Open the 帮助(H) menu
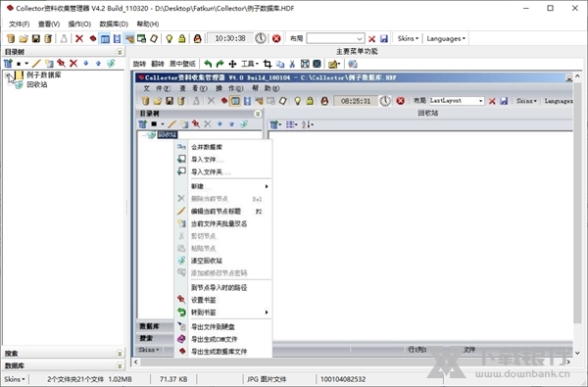The image size is (588, 387). click(148, 24)
